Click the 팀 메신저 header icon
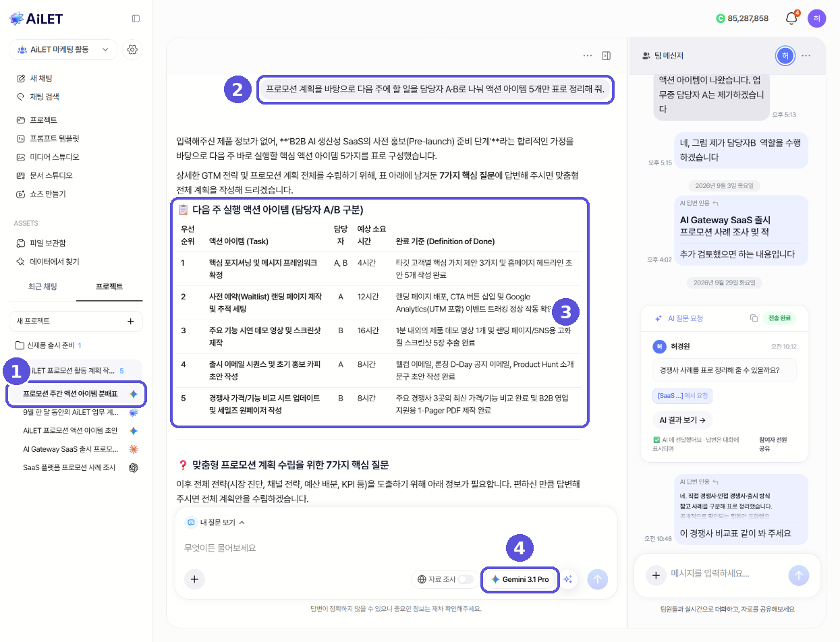Viewport: 840px width, 642px height. 646,56
